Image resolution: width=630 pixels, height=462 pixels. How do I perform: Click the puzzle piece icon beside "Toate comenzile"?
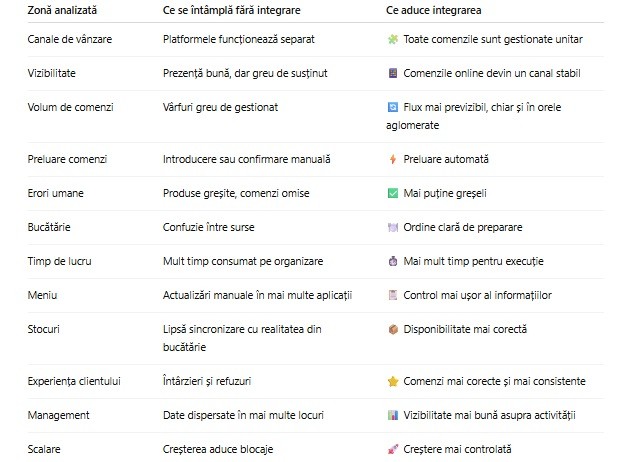[392, 39]
